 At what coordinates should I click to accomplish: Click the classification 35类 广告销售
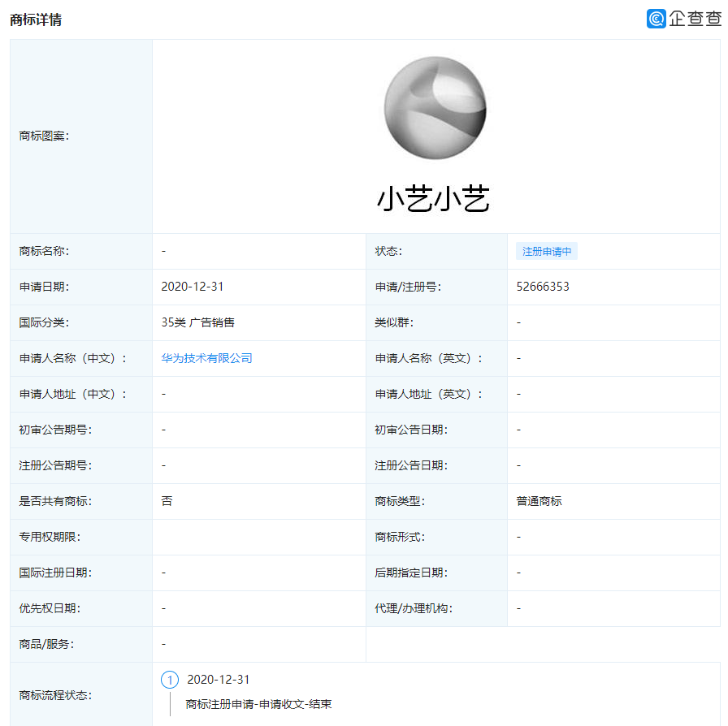pyautogui.click(x=200, y=322)
